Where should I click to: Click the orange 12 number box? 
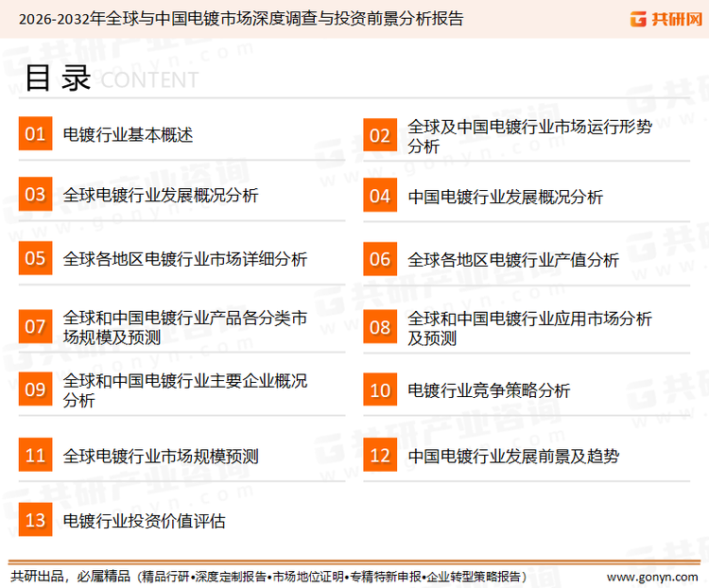pyautogui.click(x=380, y=455)
